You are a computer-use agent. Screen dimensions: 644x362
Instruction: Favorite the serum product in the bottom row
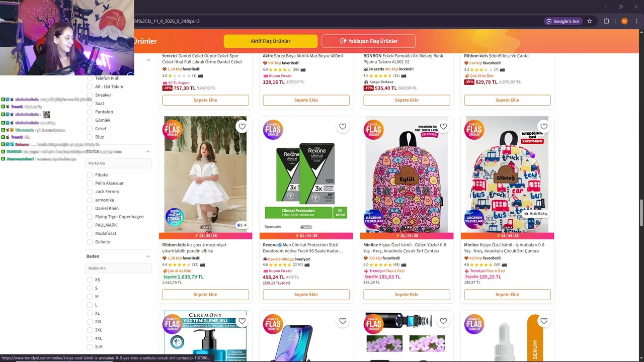coord(544,321)
